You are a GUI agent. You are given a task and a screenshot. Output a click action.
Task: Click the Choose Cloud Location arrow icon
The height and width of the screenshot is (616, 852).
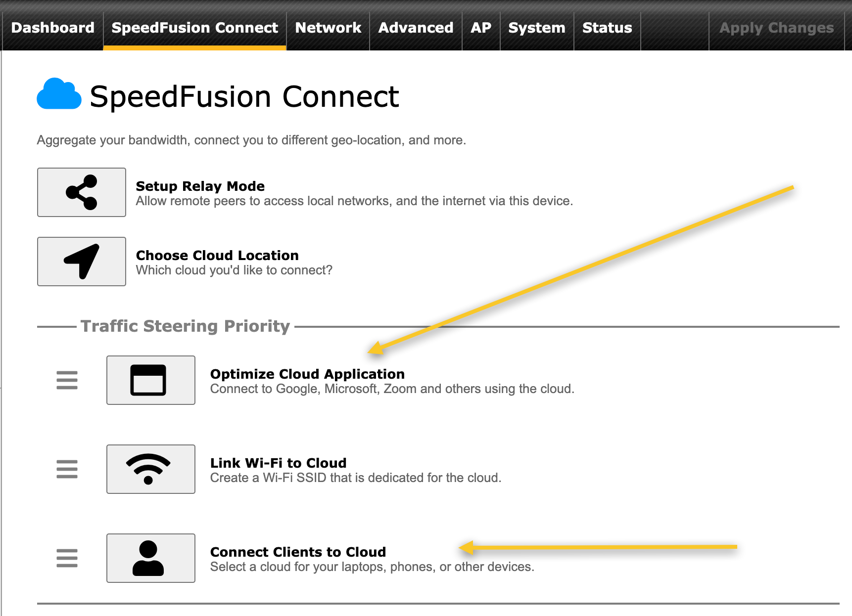click(82, 262)
